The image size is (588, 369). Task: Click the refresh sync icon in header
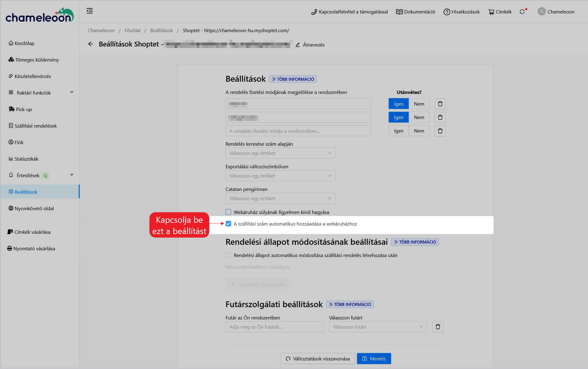click(522, 12)
